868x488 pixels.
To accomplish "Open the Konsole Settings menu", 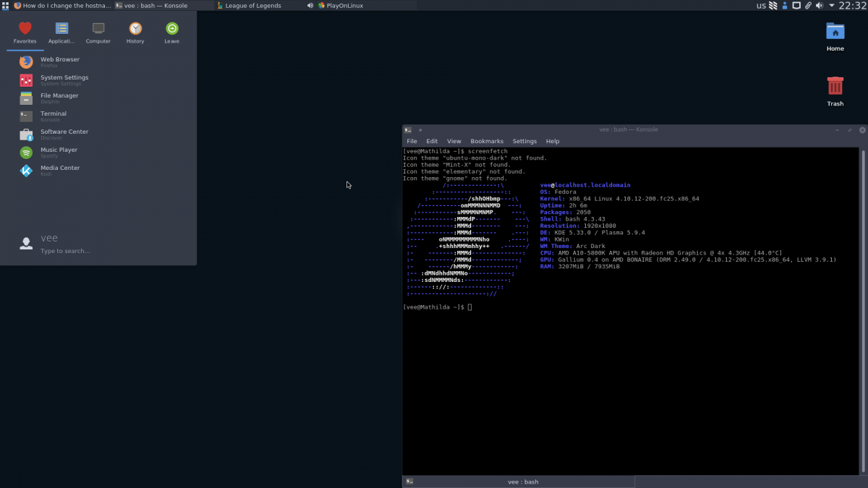I will (x=524, y=141).
